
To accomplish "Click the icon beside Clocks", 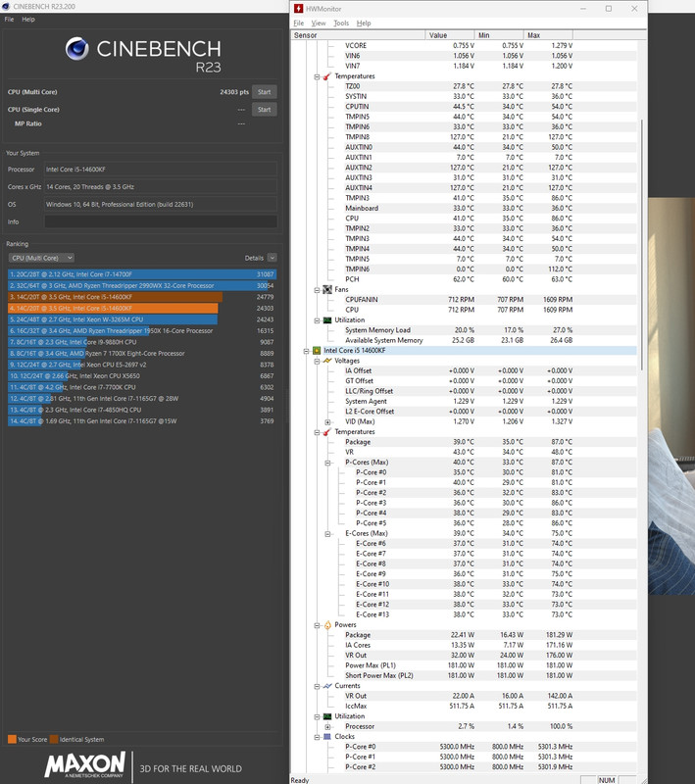I will coord(327,737).
